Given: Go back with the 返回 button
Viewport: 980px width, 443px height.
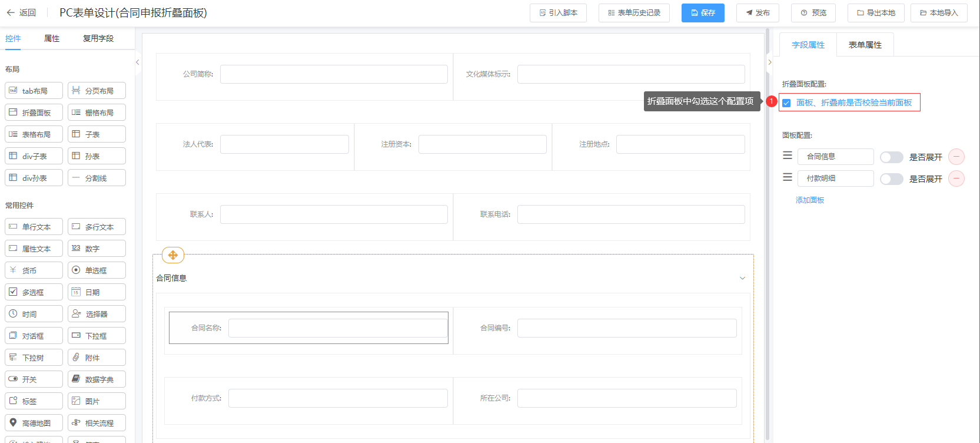Looking at the screenshot, I should (21, 12).
